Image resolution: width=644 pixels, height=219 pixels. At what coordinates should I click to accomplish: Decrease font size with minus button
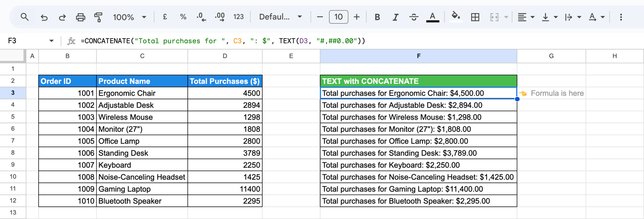[320, 17]
